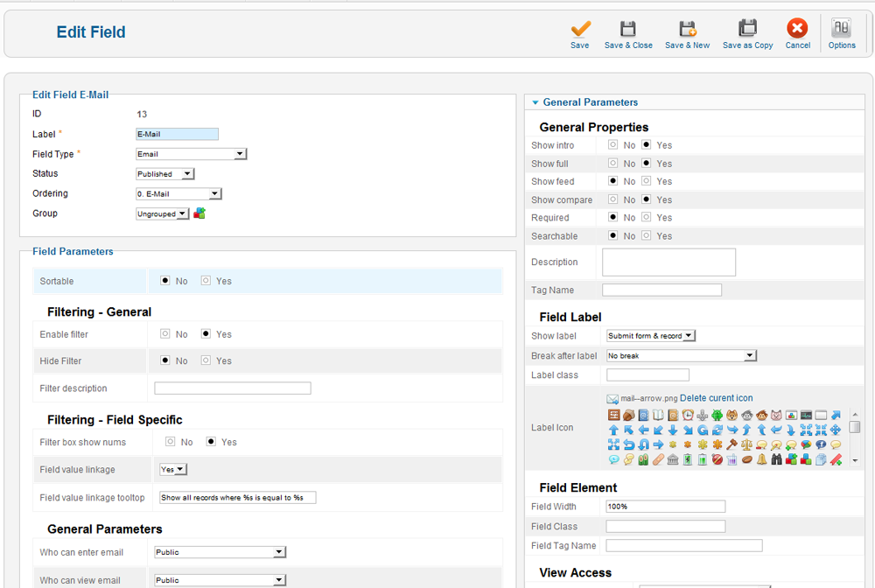875x588 pixels.
Task: Click into the Filter description text field
Action: (x=232, y=388)
